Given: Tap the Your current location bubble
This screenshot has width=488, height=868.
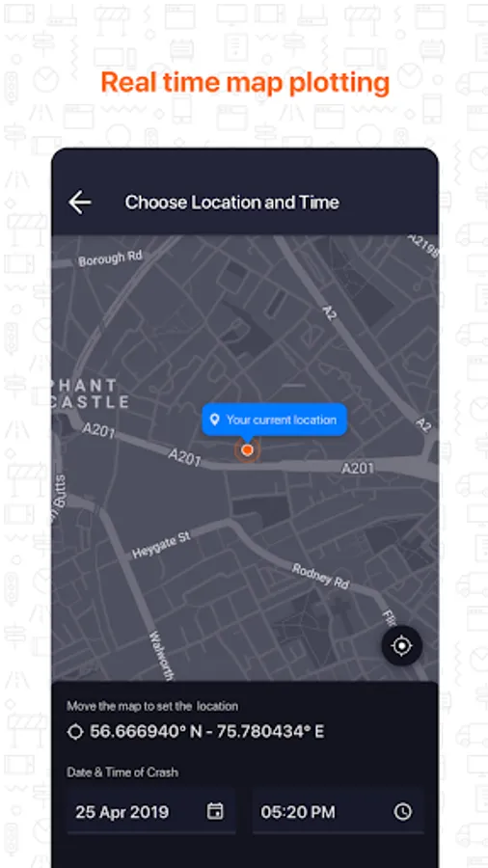Looking at the screenshot, I should (275, 420).
